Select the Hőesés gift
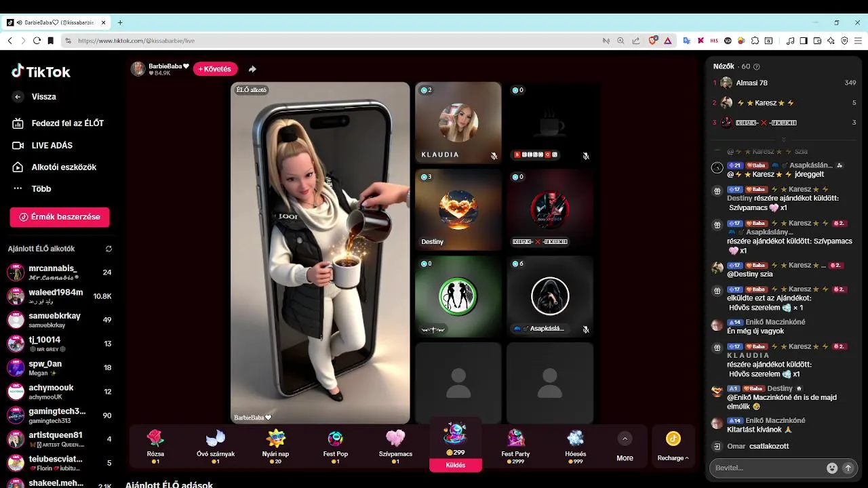This screenshot has height=488, width=868. [575, 446]
